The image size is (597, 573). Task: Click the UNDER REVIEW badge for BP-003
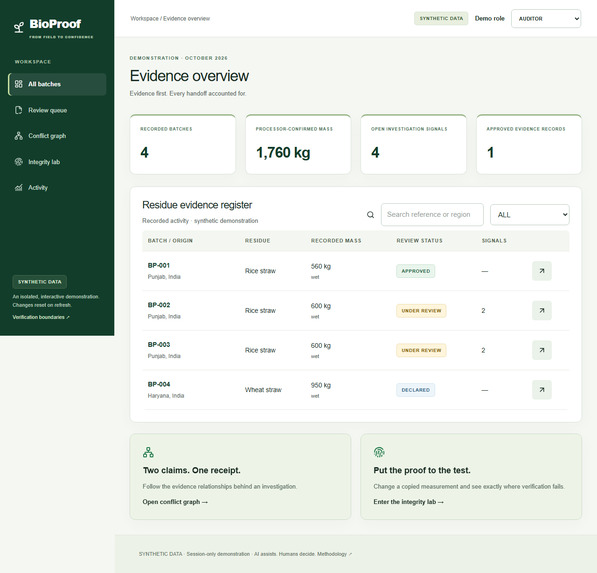421,350
